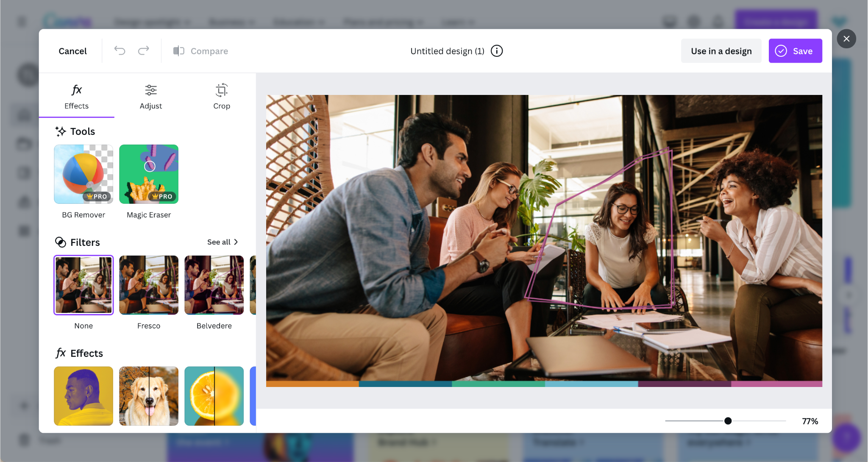The height and width of the screenshot is (462, 868).
Task: Switch to the Adjust tab
Action: 150,96
